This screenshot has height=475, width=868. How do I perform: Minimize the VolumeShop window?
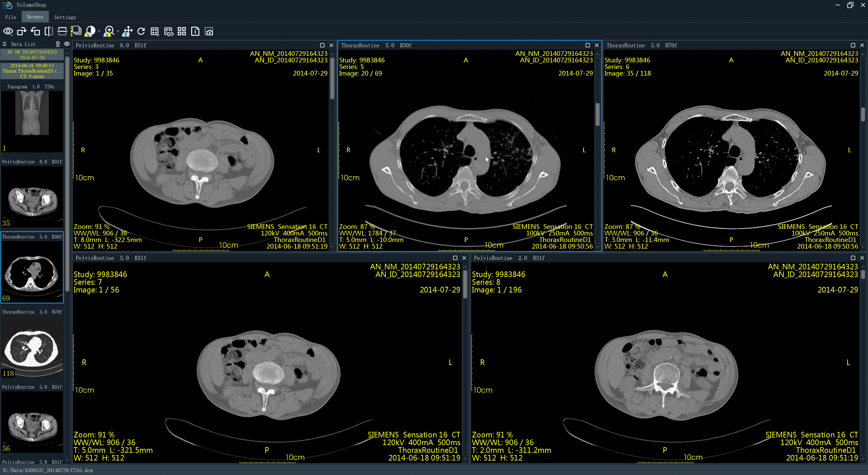(x=838, y=5)
